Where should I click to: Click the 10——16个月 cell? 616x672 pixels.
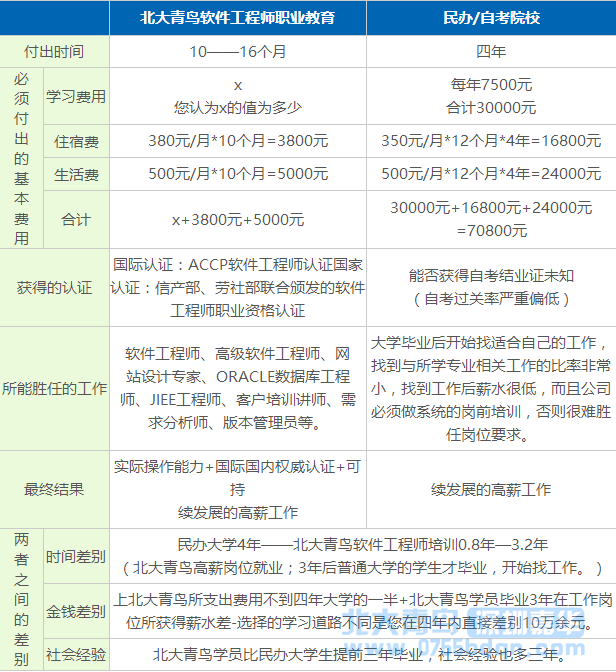click(237, 50)
